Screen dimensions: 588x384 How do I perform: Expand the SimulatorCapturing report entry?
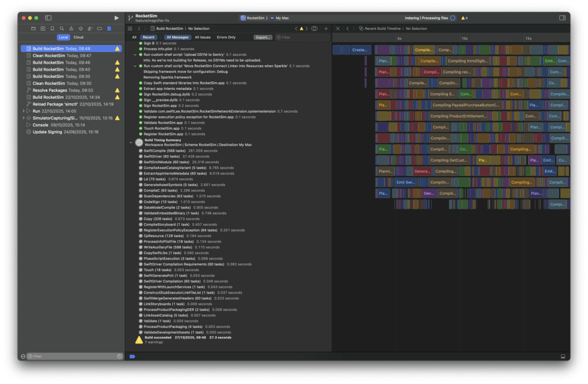point(24,118)
